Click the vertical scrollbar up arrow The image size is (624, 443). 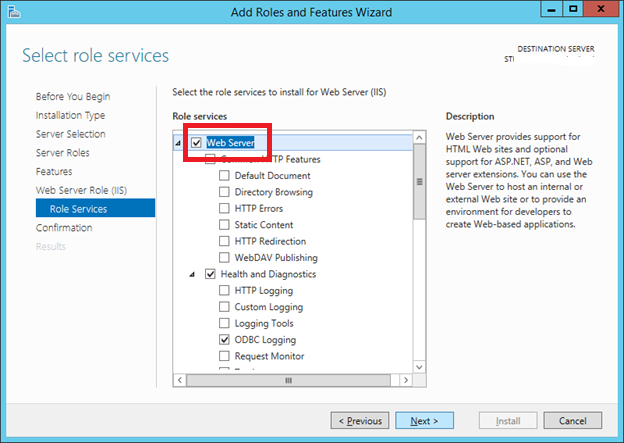point(419,138)
